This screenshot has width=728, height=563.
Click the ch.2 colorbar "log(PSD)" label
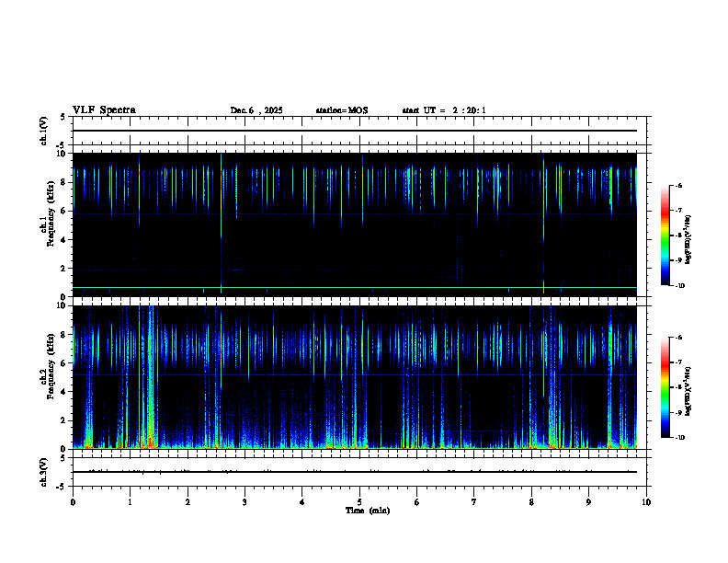[x=688, y=391]
